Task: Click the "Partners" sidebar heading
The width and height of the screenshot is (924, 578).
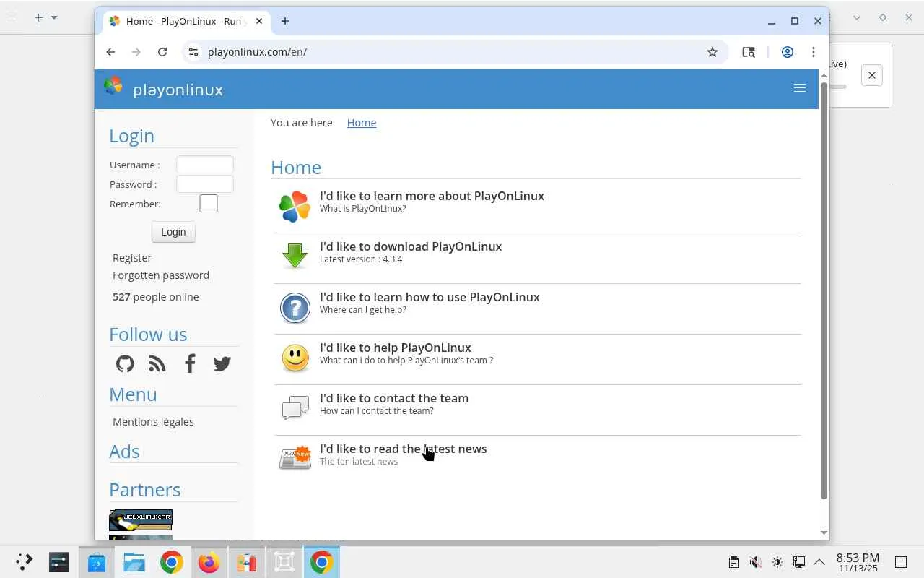Action: coord(145,490)
